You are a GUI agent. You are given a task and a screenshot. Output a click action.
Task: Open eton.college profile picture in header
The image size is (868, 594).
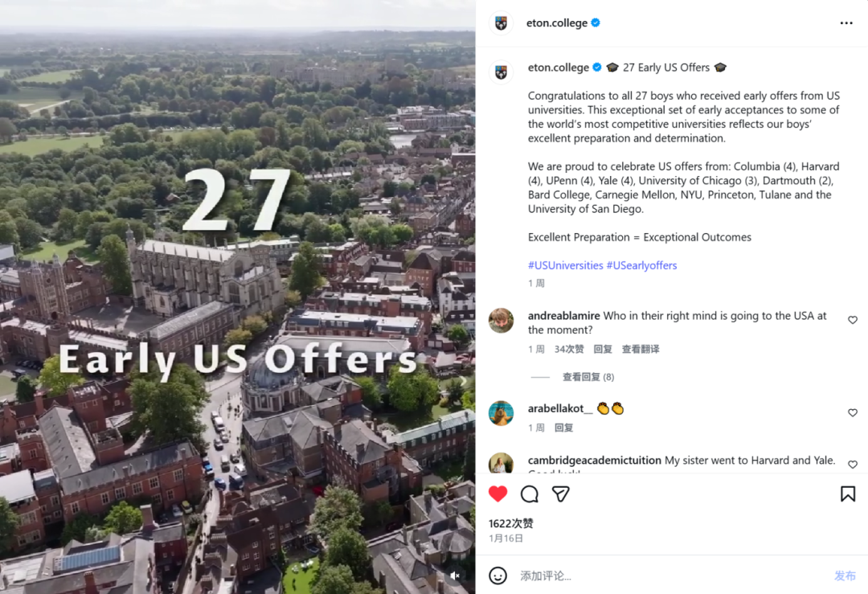coord(502,23)
